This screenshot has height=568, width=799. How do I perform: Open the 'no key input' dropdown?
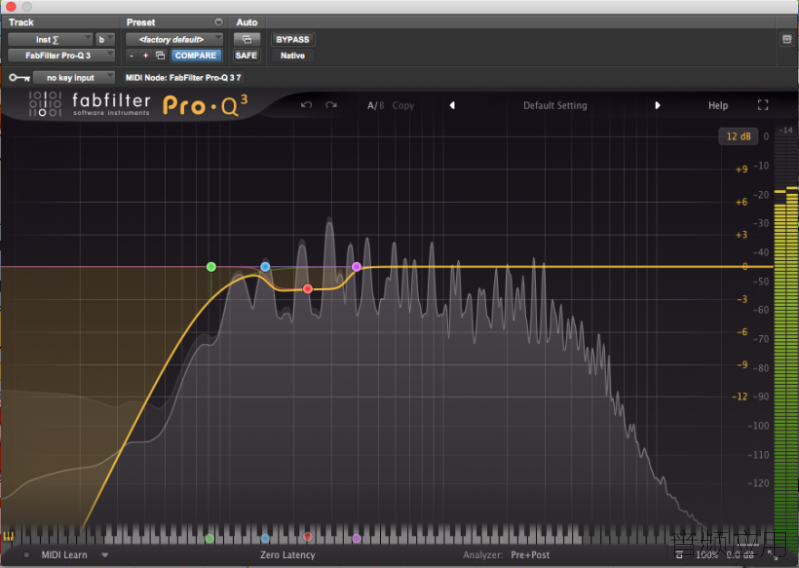coord(74,77)
